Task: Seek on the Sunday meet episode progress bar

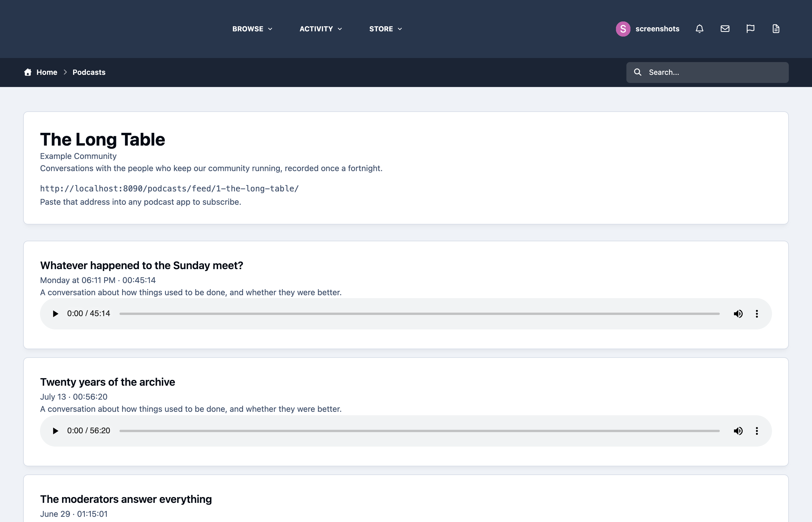Action: tap(419, 313)
